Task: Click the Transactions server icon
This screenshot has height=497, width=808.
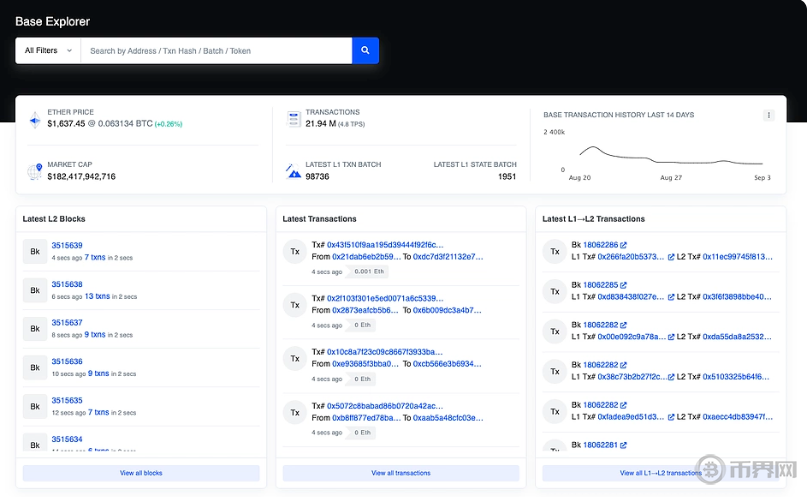Action: tap(294, 119)
